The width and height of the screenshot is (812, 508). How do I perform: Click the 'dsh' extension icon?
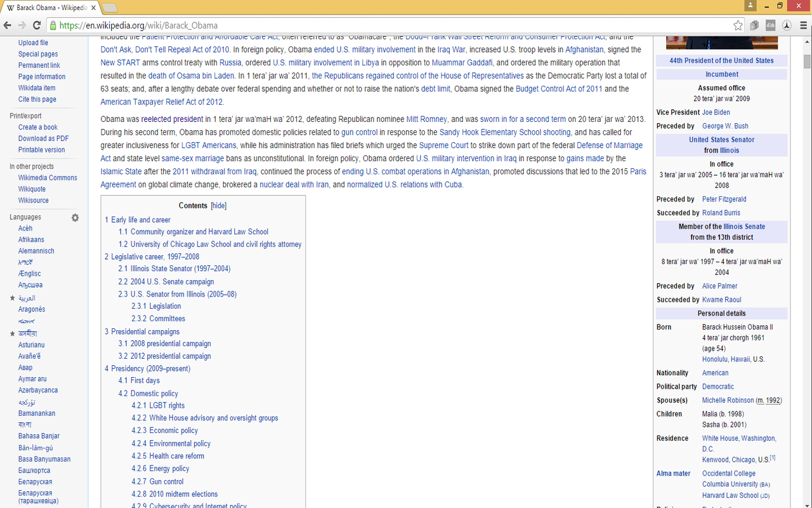coord(771,25)
